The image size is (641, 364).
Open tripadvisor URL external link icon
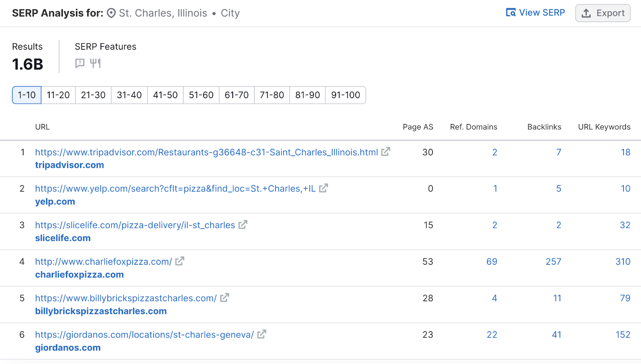386,152
